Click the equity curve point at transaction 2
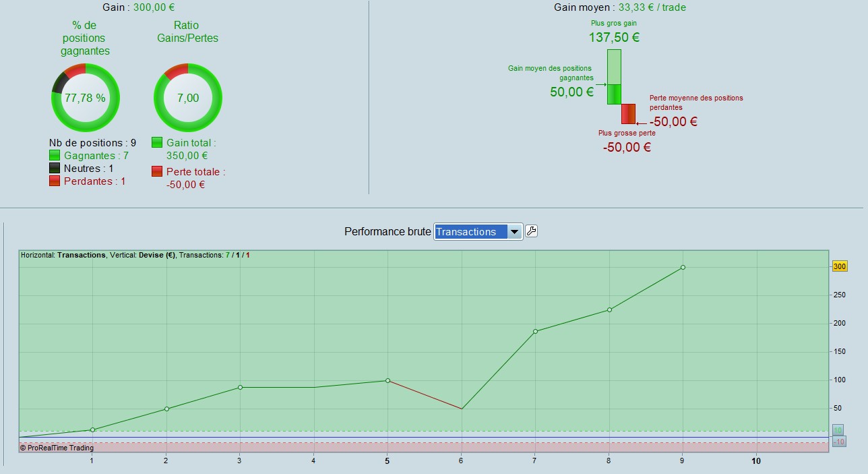Image resolution: width=868 pixels, height=474 pixels. [x=166, y=409]
